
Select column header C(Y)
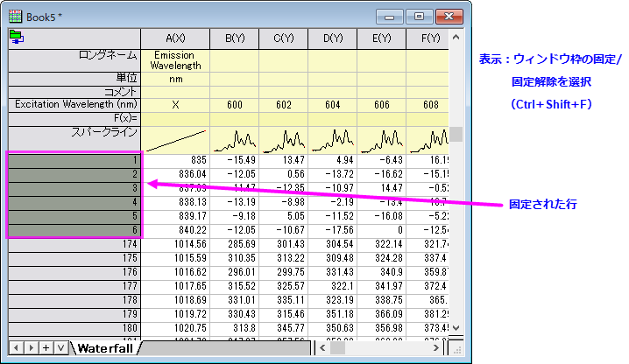(x=284, y=38)
